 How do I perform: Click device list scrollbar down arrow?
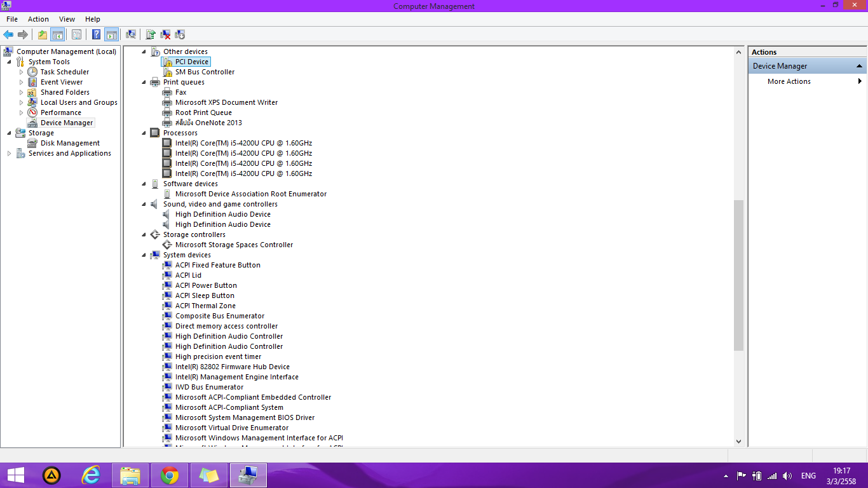click(738, 441)
